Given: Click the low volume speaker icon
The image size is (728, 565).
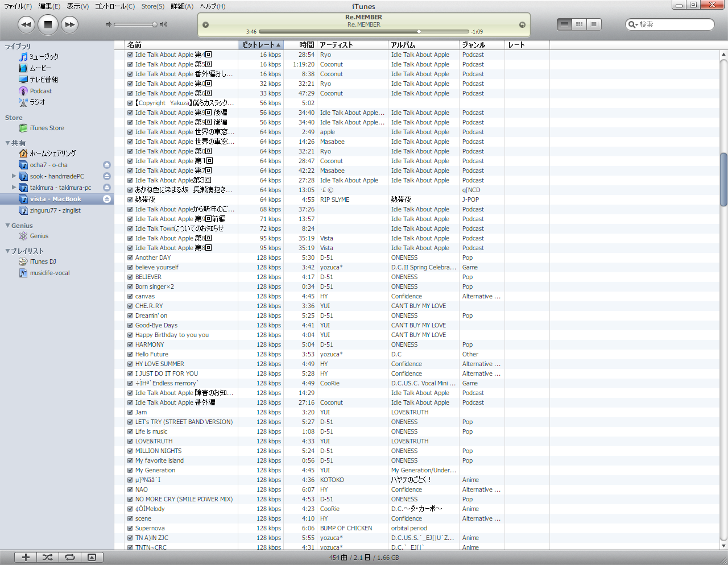Looking at the screenshot, I should coord(109,24).
